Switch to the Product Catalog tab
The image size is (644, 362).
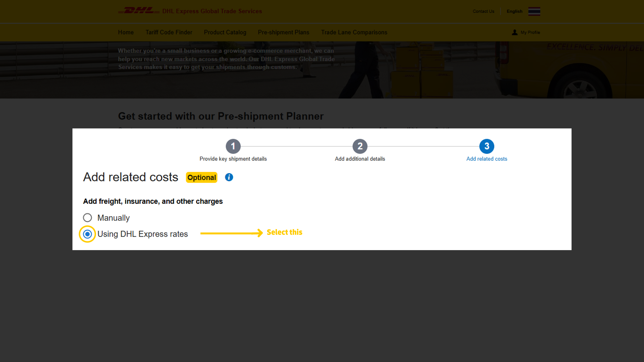pos(225,32)
